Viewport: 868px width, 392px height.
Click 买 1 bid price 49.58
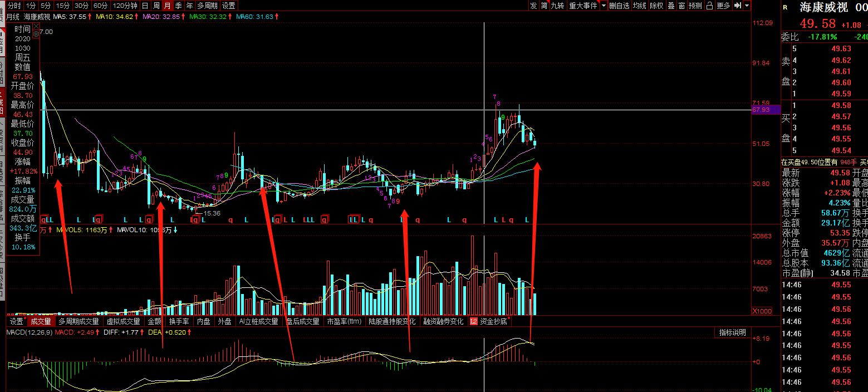click(841, 105)
